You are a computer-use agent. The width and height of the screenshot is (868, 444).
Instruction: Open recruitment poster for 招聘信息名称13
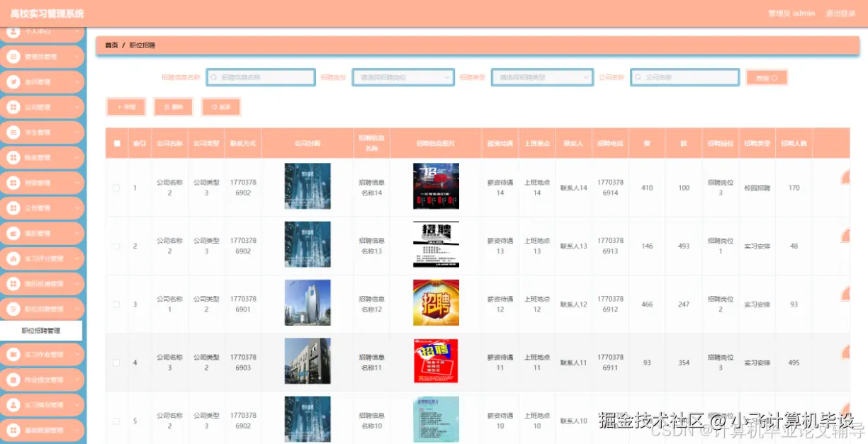tap(436, 244)
